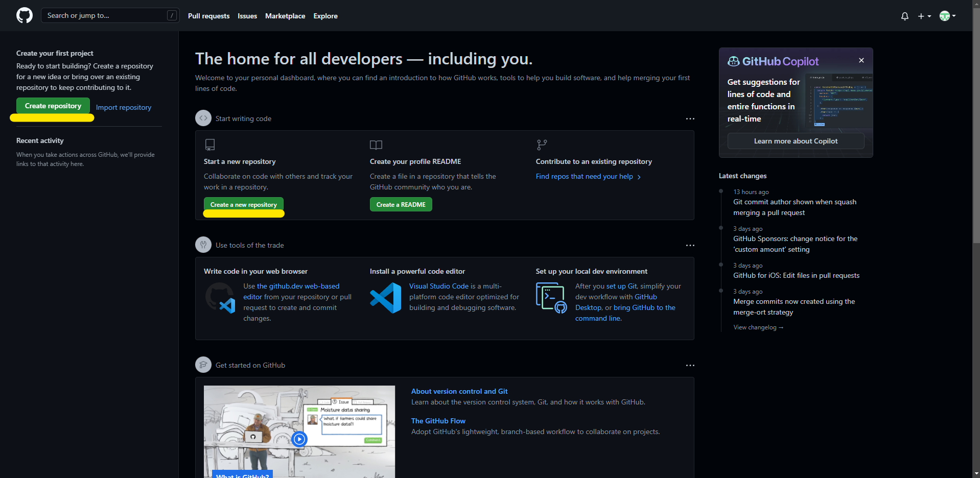Go to Marketplace
980x478 pixels.
(285, 16)
